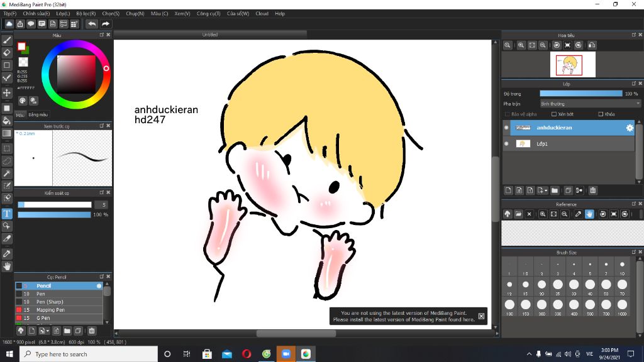Duplicate the layer with copy icon
This screenshot has width=644, height=362.
(568, 190)
